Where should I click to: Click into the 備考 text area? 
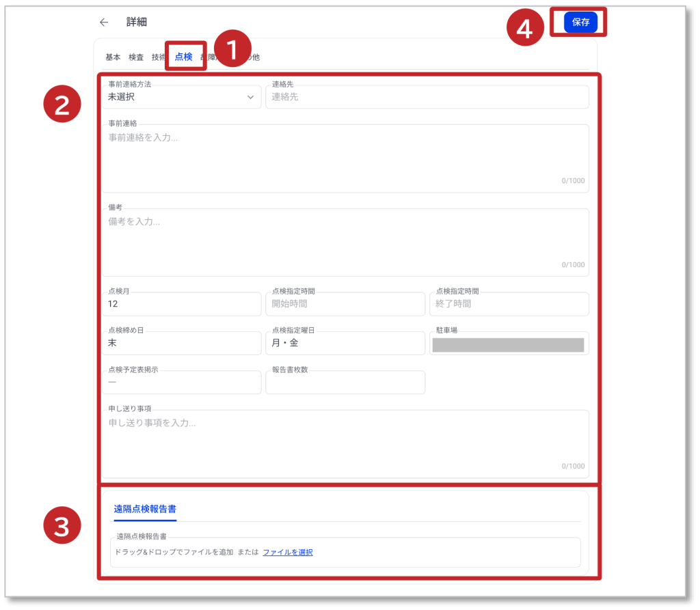[345, 241]
